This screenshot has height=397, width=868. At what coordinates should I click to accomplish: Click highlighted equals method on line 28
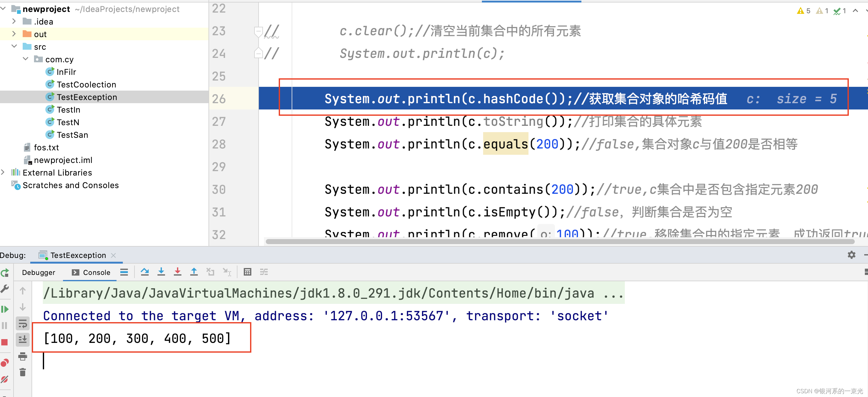click(505, 144)
